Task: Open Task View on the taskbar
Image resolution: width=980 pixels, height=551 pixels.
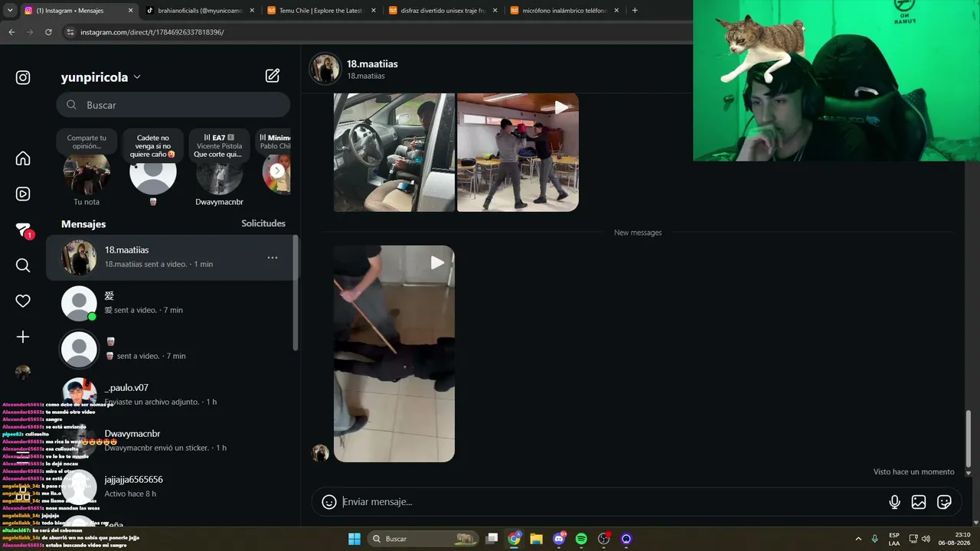Action: pos(492,539)
